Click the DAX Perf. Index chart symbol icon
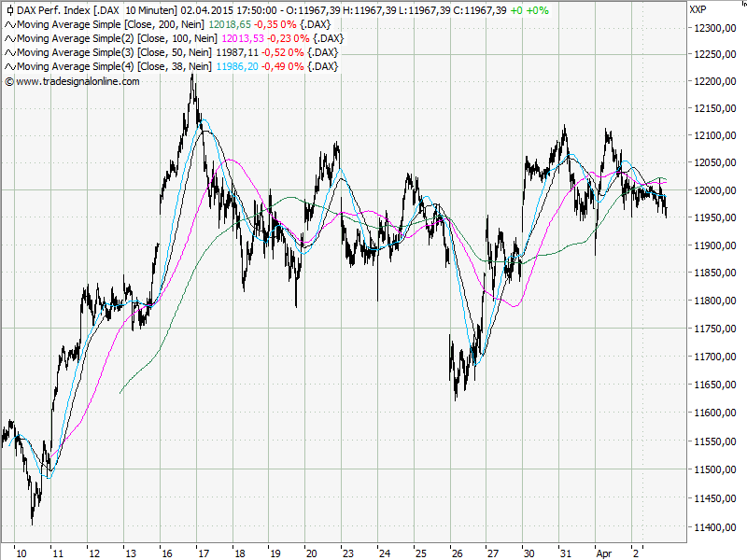Image resolution: width=747 pixels, height=560 pixels. click(8, 9)
